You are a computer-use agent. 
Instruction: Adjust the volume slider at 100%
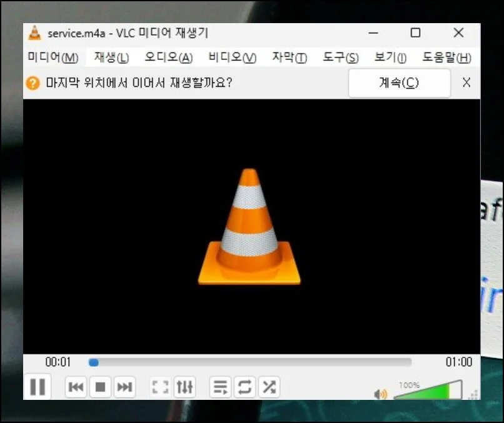tap(428, 391)
